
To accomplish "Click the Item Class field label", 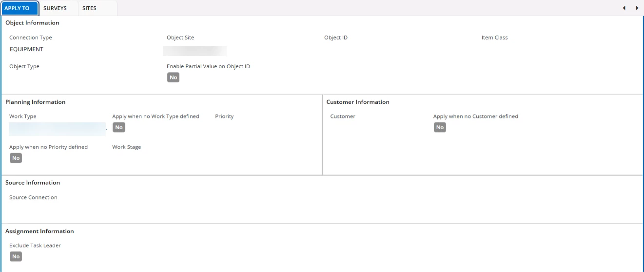I will (x=494, y=38).
